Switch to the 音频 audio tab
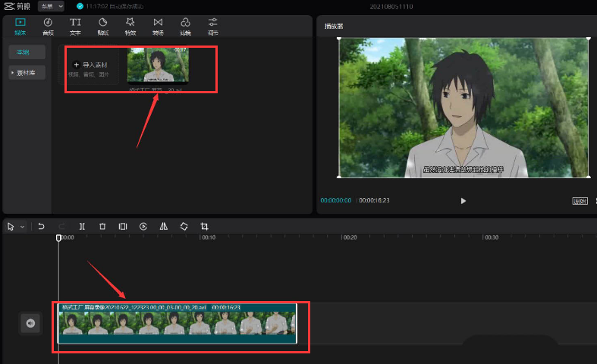This screenshot has height=364, width=597. point(48,27)
